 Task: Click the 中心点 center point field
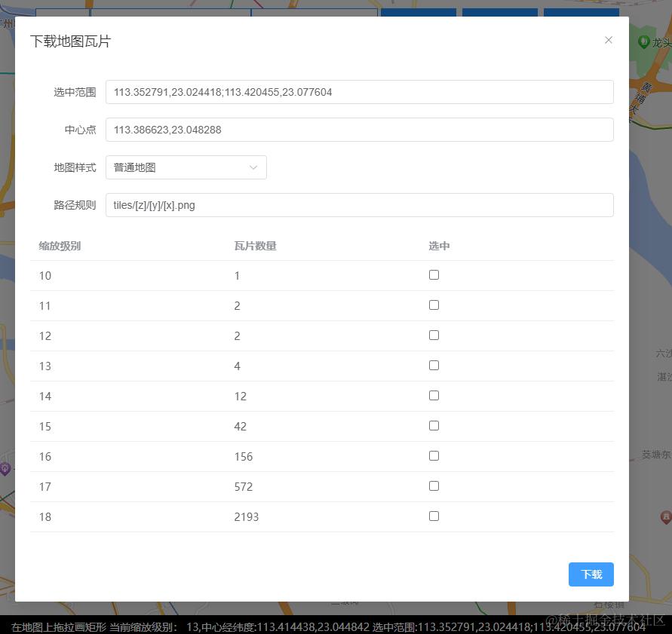(360, 129)
